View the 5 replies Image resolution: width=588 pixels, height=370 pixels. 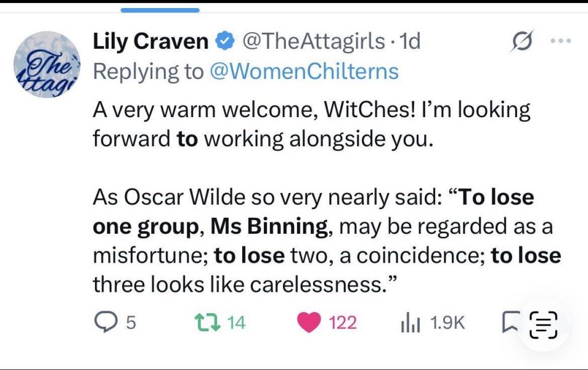tap(121, 322)
